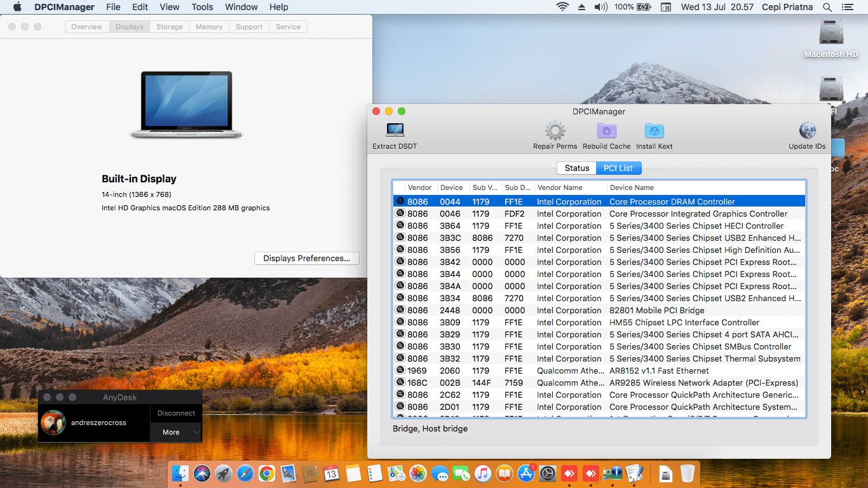Click the MacBook image in the Displays pane

tap(186, 104)
